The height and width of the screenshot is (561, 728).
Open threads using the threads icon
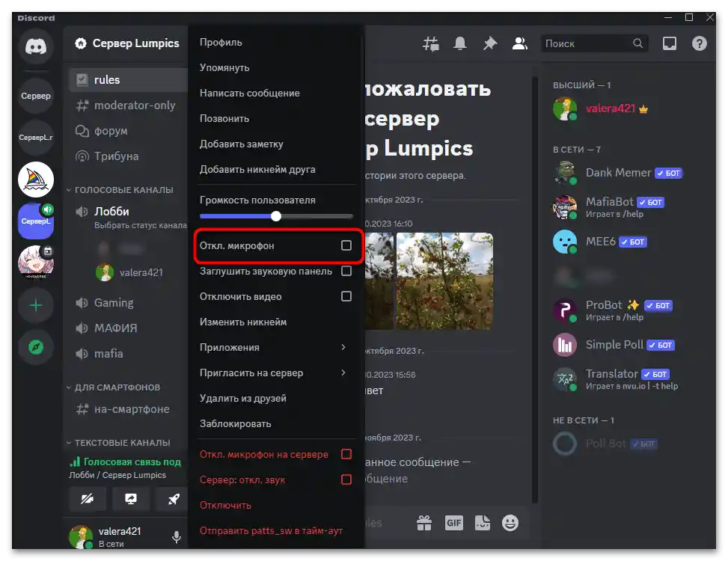[x=430, y=43]
